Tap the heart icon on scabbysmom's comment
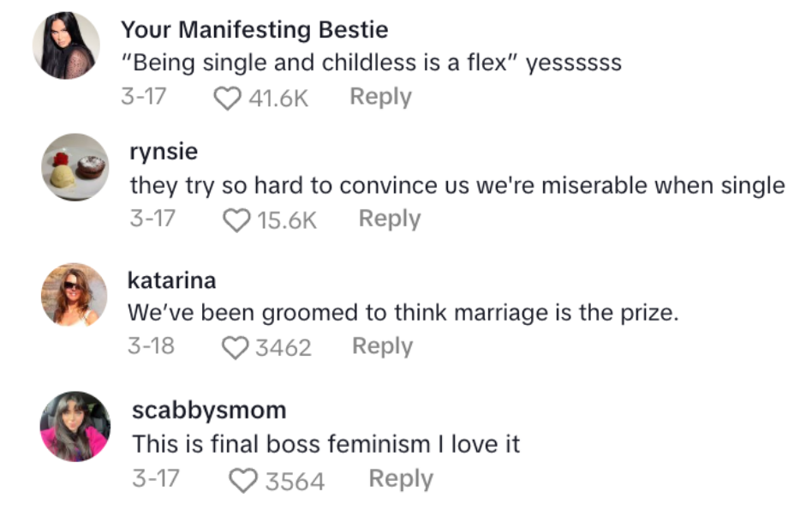Screen dimensions: 812x510 pos(243,479)
